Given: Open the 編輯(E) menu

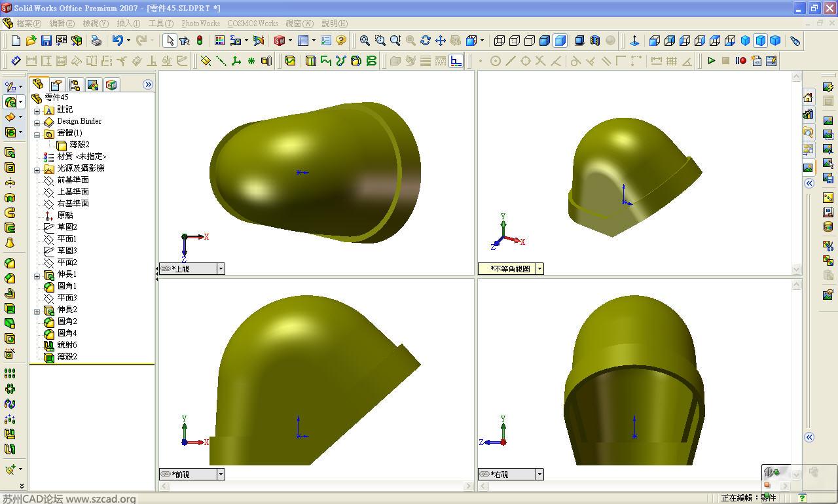Looking at the screenshot, I should pos(62,24).
